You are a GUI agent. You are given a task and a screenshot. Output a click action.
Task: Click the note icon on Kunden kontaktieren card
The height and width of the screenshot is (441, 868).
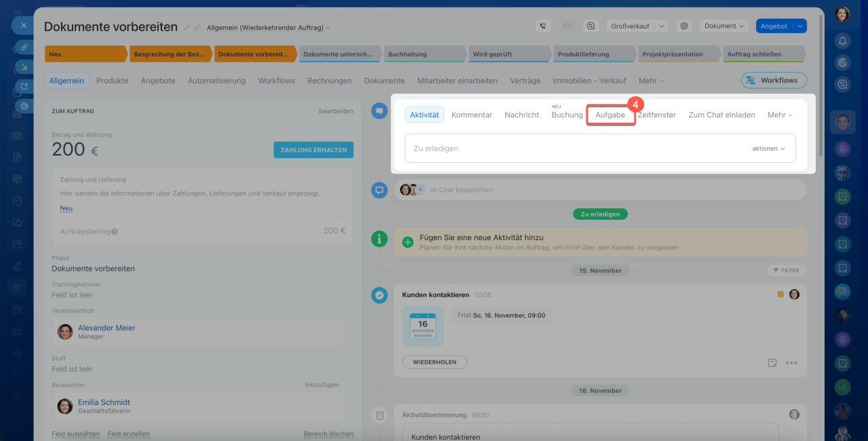pyautogui.click(x=772, y=362)
